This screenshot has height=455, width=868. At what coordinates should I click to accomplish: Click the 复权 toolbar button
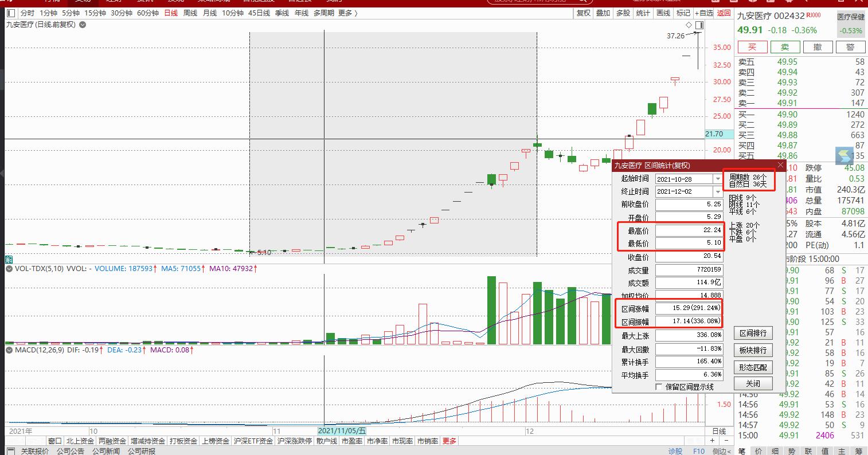[x=584, y=13]
